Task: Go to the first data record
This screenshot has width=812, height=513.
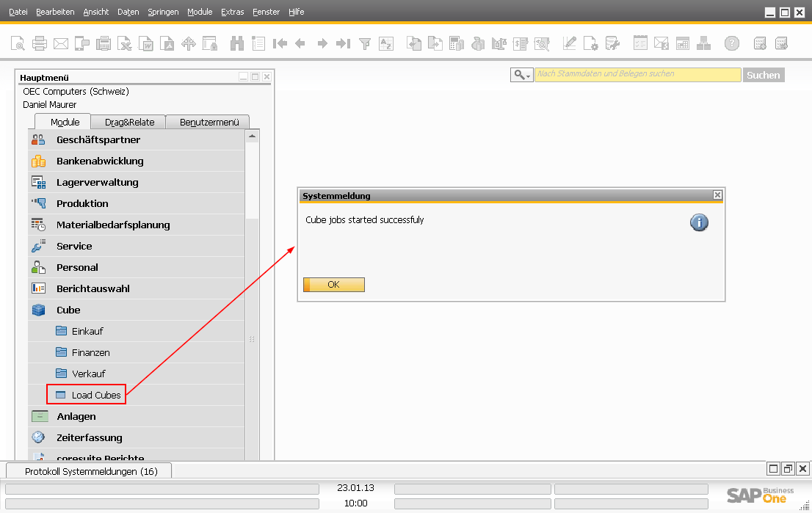Action: (280, 43)
